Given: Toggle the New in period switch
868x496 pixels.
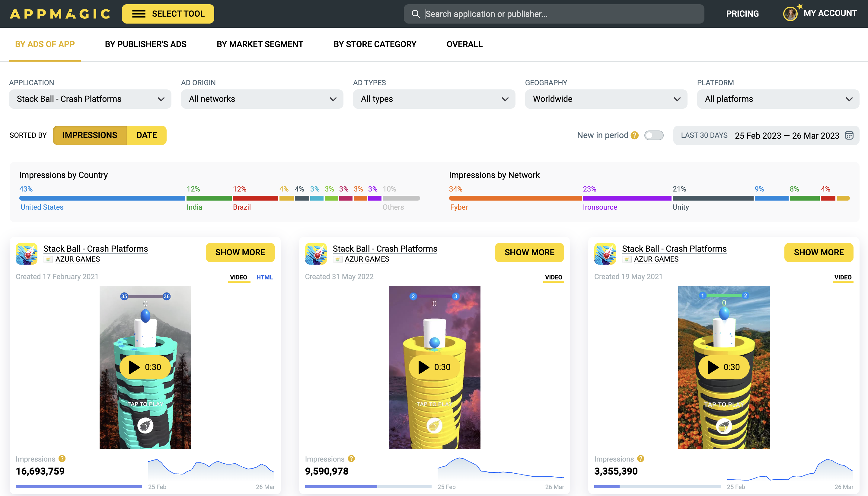Looking at the screenshot, I should (654, 135).
